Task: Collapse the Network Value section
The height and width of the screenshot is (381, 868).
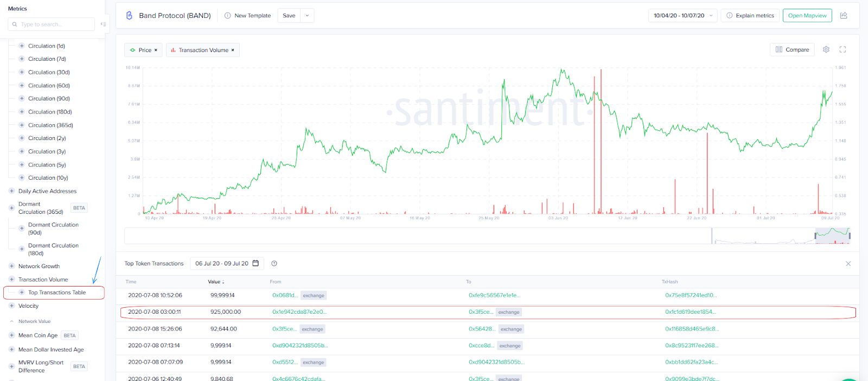Action: tap(30, 321)
